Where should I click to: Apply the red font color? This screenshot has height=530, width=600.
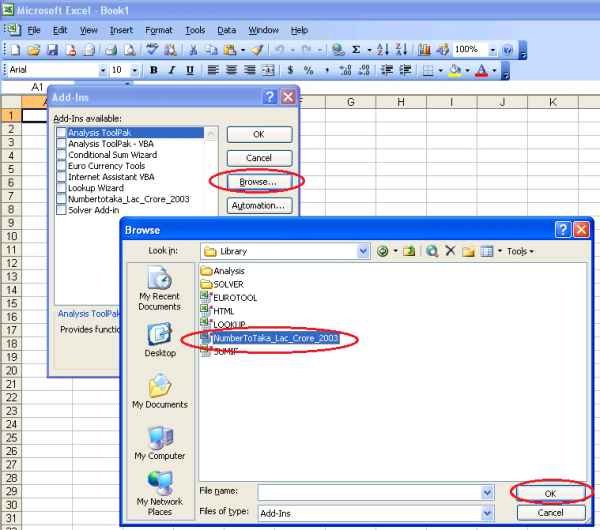coord(481,70)
